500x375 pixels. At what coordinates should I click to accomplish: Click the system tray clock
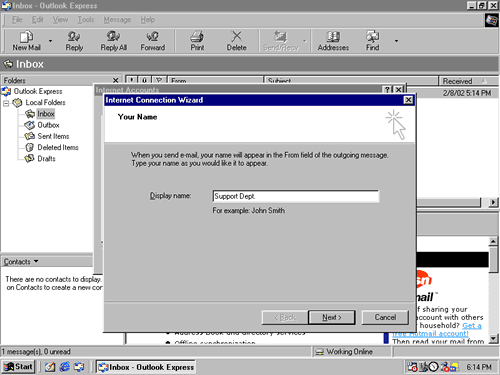pyautogui.click(x=479, y=367)
